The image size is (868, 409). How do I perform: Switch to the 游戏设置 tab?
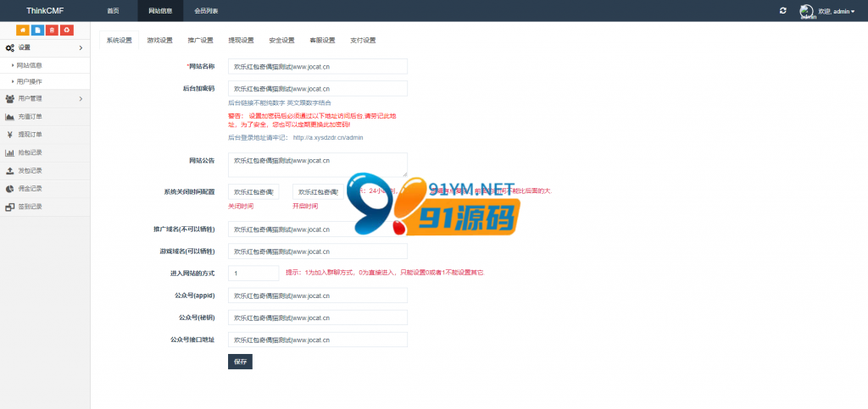coord(160,41)
